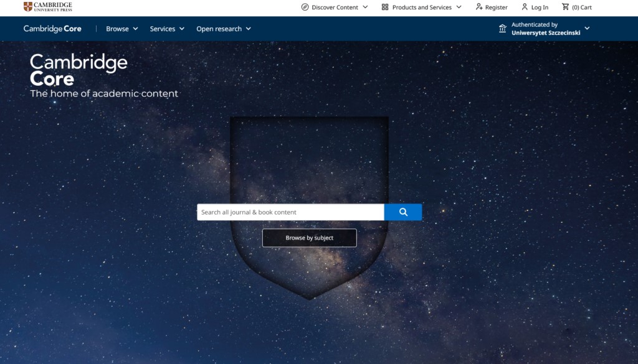Click the Log In link text
638x364 pixels.
coord(540,7)
